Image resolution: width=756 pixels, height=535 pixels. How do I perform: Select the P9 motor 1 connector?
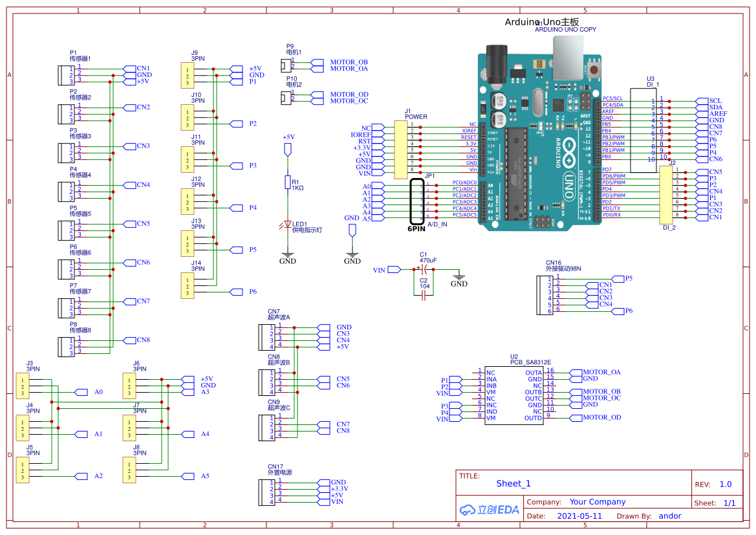286,65
